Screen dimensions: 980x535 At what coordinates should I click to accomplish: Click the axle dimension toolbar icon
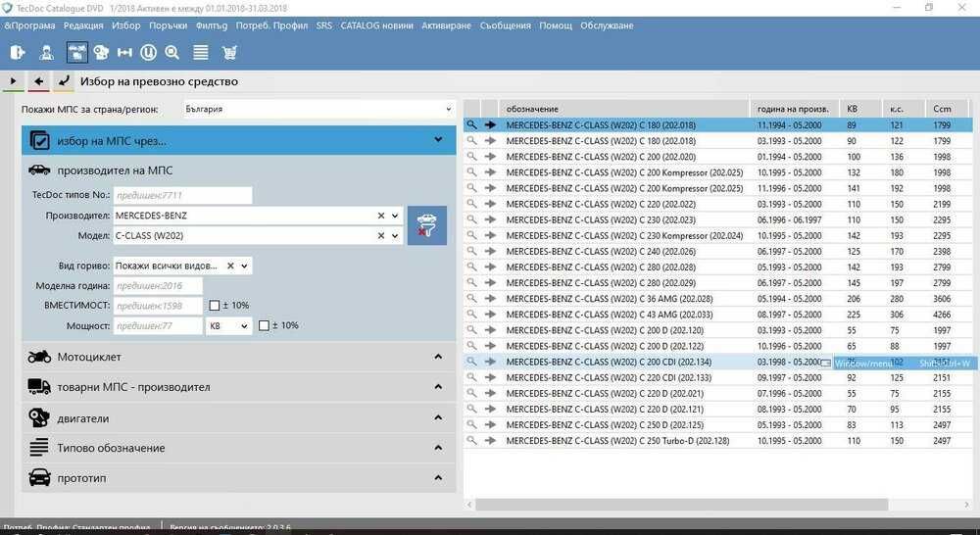(124, 53)
